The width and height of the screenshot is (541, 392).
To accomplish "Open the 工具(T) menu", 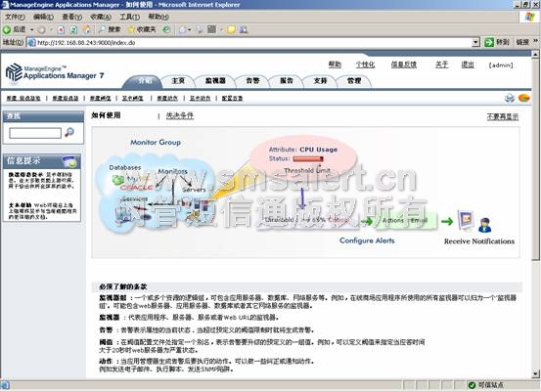I will coord(130,17).
